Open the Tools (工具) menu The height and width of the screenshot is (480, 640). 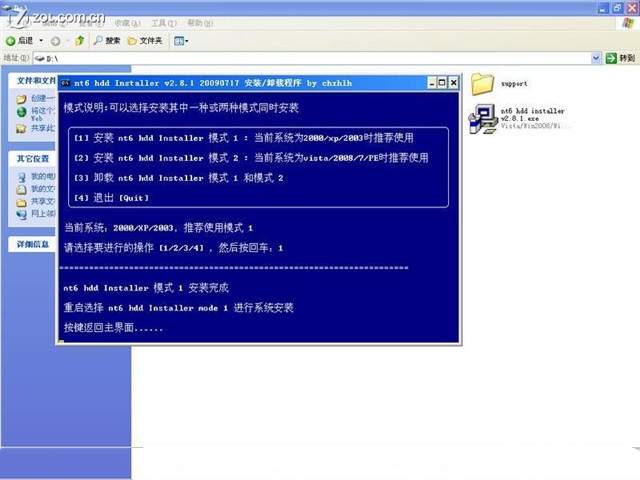point(164,23)
